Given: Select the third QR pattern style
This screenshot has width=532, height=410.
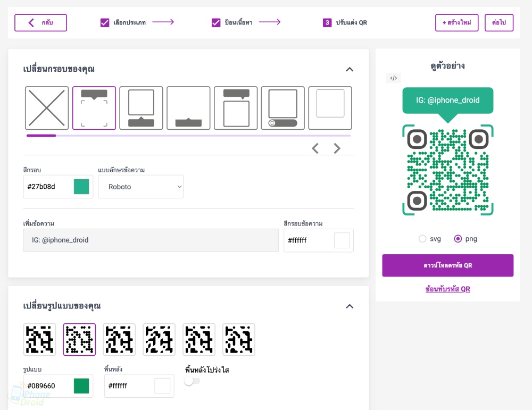Looking at the screenshot, I should point(119,339).
